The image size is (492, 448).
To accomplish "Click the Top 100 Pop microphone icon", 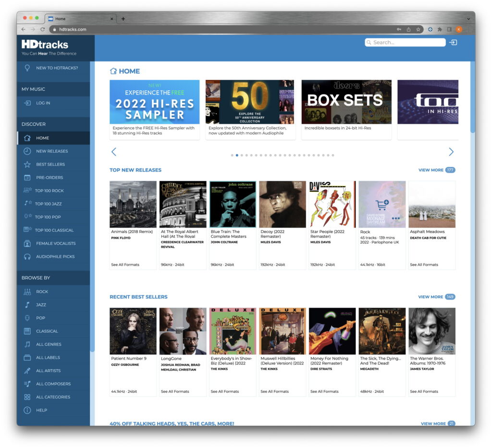I will [x=28, y=217].
